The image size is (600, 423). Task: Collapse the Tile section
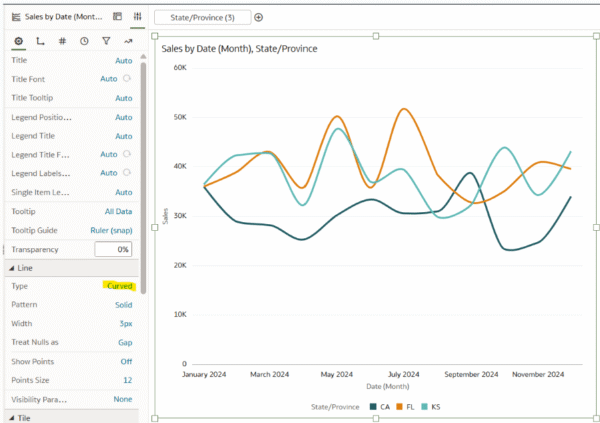pyautogui.click(x=11, y=418)
